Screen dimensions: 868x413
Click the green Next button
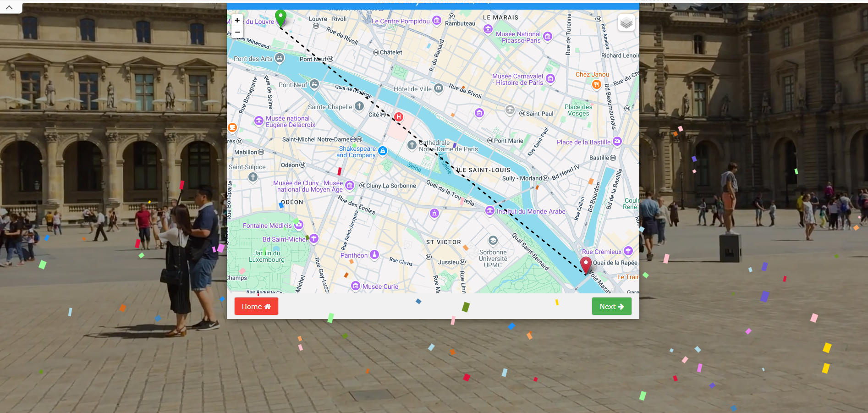coord(611,306)
